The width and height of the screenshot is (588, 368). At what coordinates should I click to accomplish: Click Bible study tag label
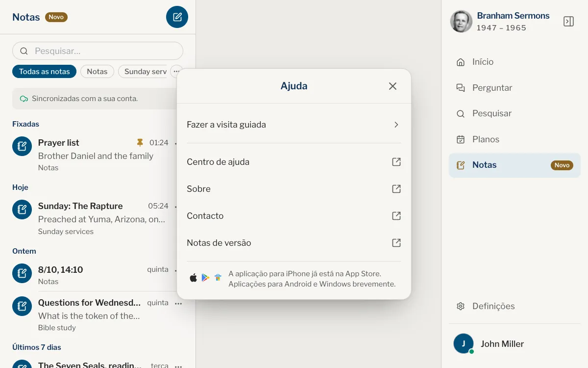[57, 328]
